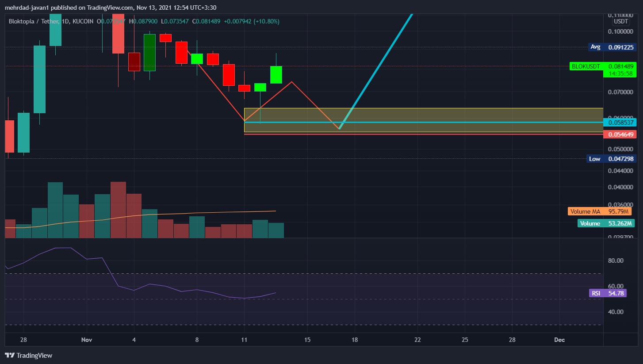Click the 22 date label on time axis
This screenshot has width=643, height=364.
[417, 340]
